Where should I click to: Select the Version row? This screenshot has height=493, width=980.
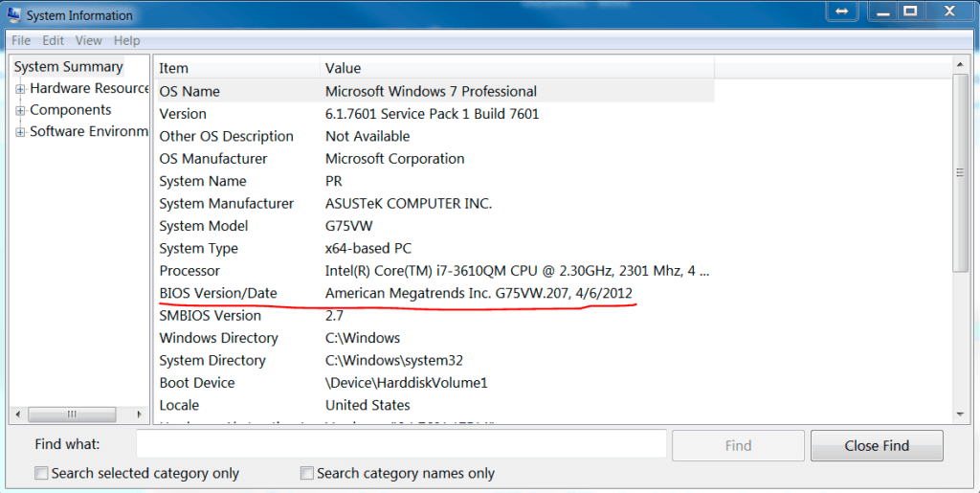coord(435,114)
